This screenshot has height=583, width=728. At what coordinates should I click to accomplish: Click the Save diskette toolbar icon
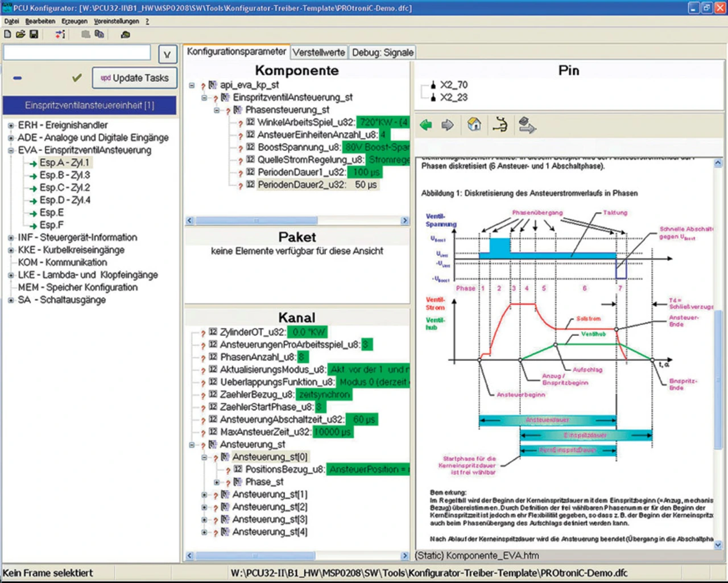(x=34, y=34)
